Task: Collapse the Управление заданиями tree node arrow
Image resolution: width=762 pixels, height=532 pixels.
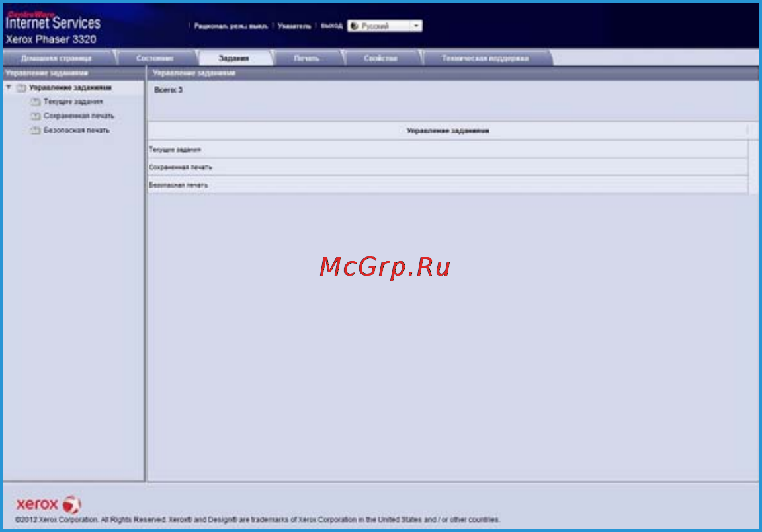Action: coord(9,87)
